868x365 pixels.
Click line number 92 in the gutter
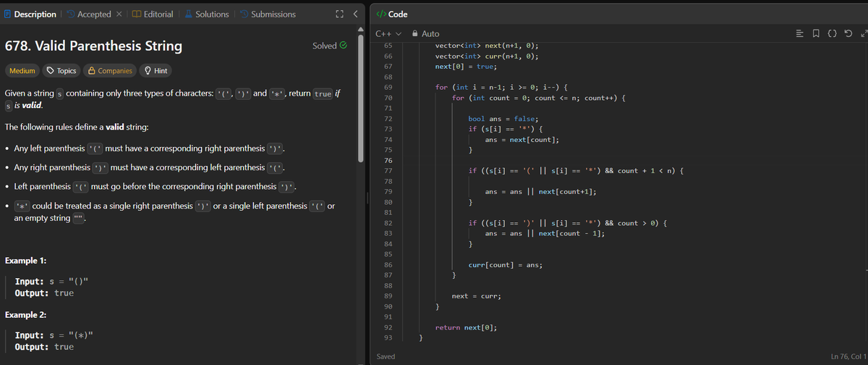point(387,327)
